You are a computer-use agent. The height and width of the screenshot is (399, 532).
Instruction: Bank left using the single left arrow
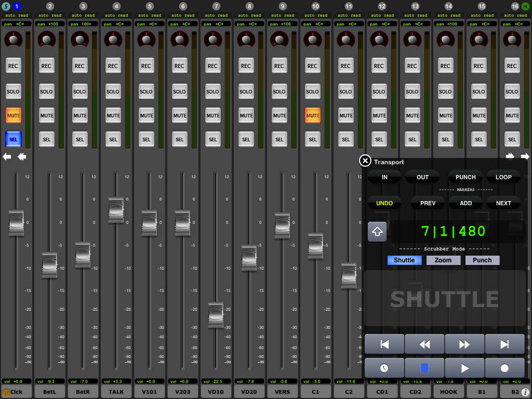7,156
